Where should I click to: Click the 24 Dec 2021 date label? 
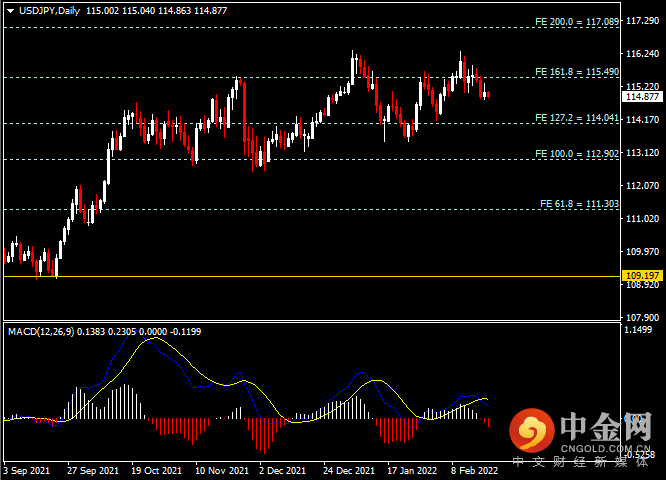[349, 471]
